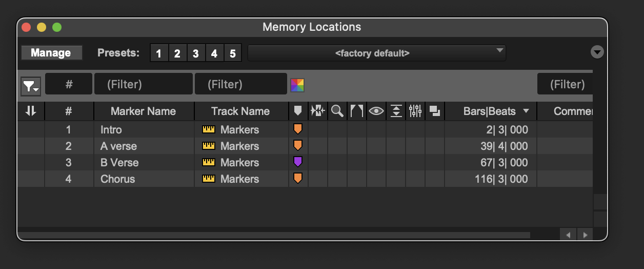
Task: Toggle the Manage button
Action: click(51, 53)
